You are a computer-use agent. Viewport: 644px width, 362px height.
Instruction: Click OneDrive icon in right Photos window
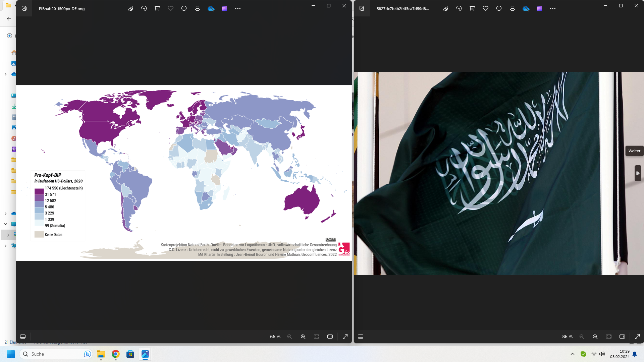(x=526, y=8)
